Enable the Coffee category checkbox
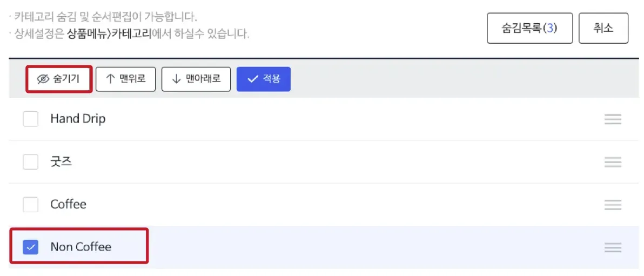The image size is (644, 276). click(30, 204)
